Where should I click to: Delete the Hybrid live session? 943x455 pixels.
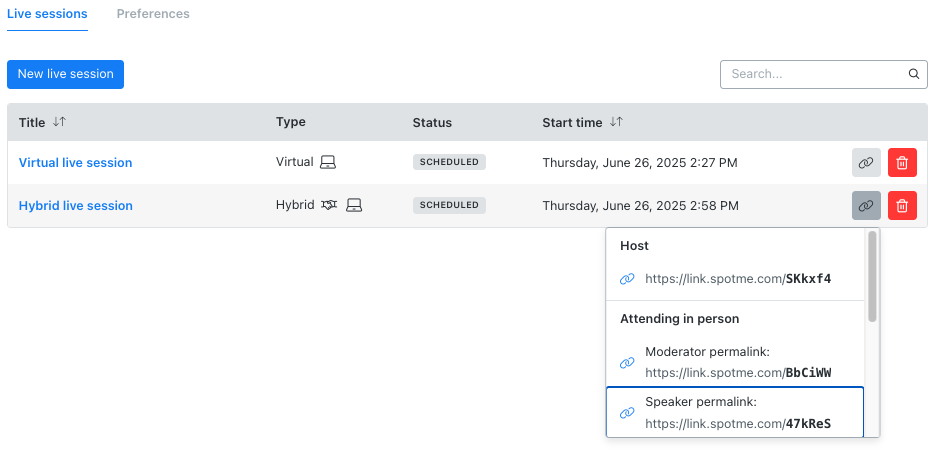pos(902,206)
